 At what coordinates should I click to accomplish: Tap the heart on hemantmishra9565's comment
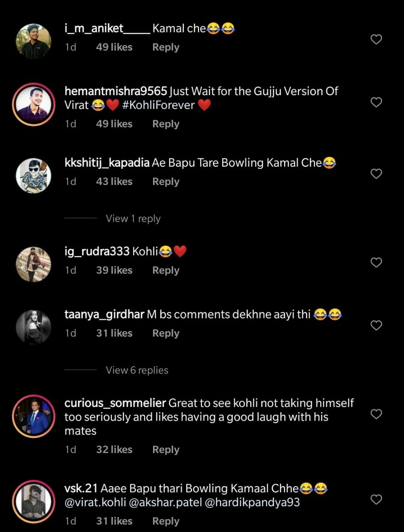[x=376, y=102]
